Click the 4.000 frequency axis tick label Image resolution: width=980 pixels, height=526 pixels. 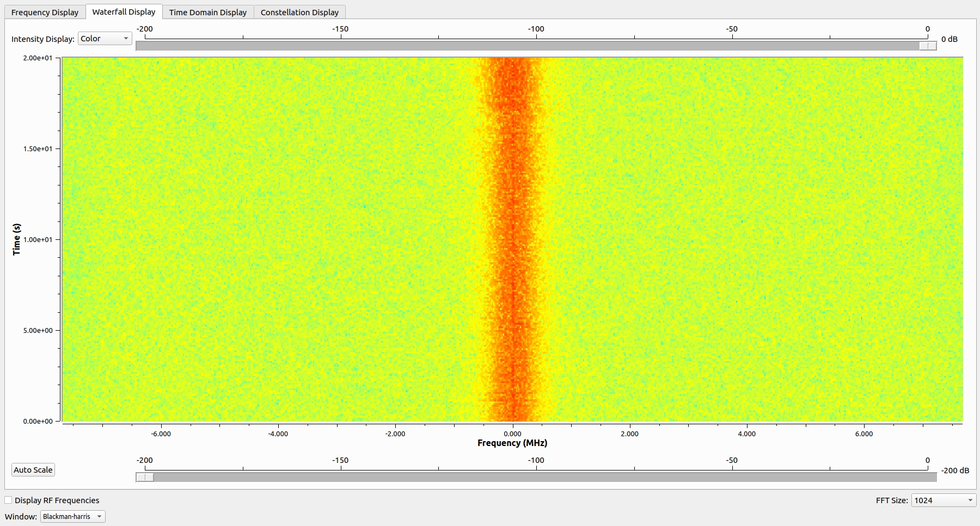click(x=747, y=434)
